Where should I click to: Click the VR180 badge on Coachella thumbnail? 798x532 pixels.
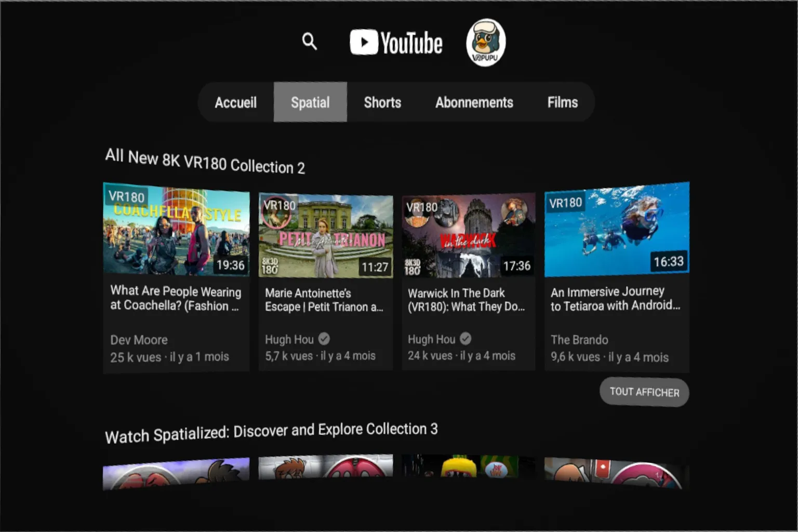pyautogui.click(x=126, y=197)
